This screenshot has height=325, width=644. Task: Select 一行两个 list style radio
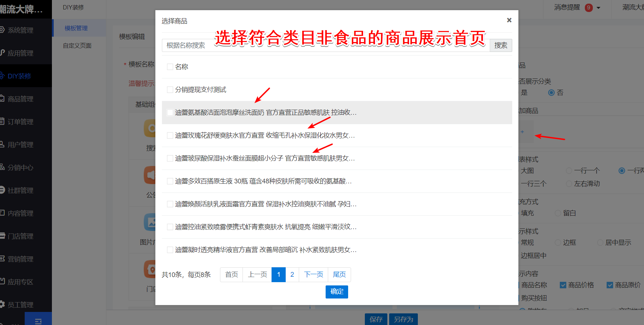pyautogui.click(x=622, y=171)
